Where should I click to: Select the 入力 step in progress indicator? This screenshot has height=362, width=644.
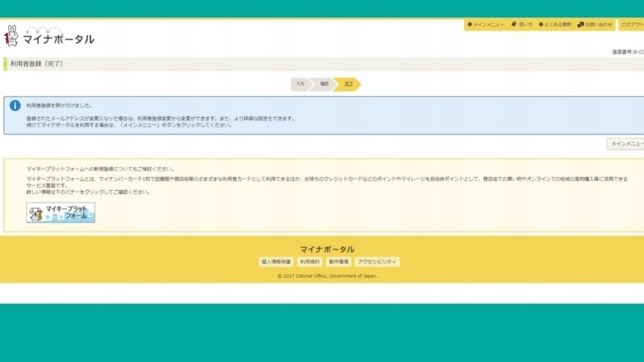coord(300,83)
